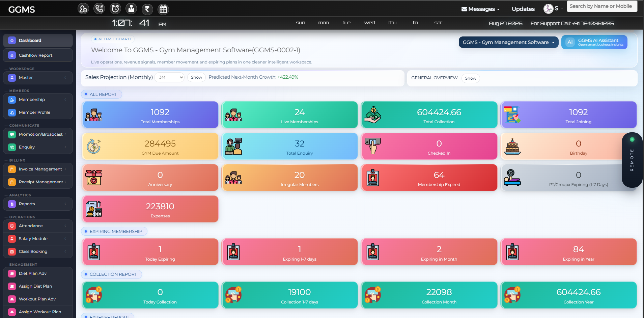Open the staff person icon in top bar
This screenshot has width=644, height=318.
[x=131, y=9]
